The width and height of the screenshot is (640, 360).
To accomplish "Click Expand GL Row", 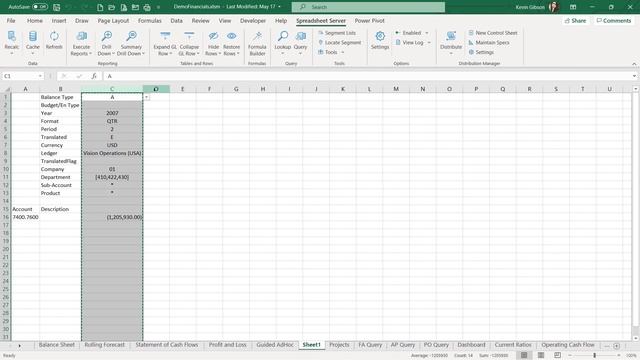I will (165, 43).
